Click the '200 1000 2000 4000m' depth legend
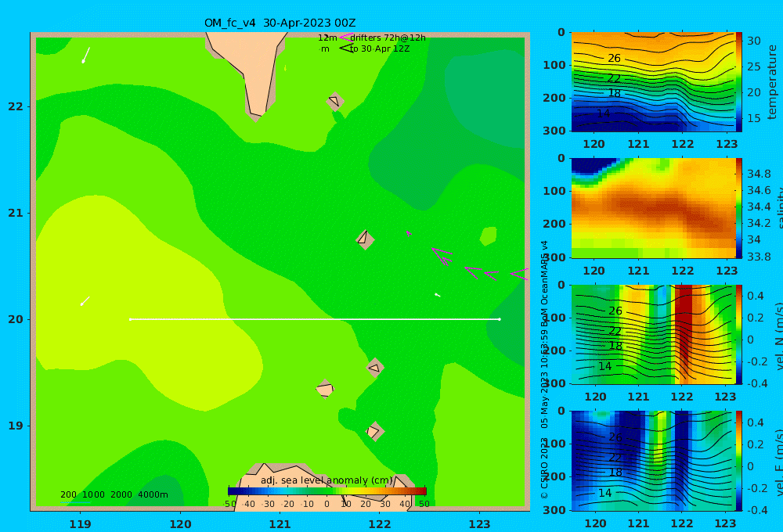Viewport: 783px width, 532px height. (x=114, y=494)
